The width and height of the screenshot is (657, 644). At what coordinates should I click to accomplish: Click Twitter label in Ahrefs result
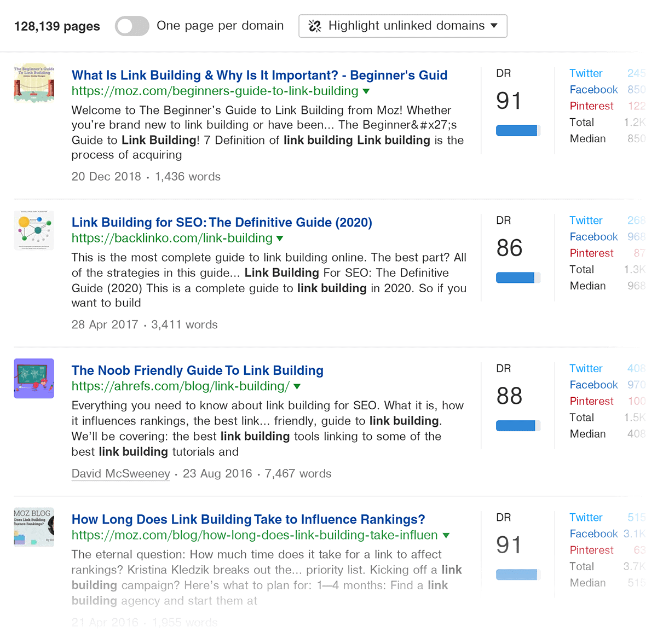(586, 369)
